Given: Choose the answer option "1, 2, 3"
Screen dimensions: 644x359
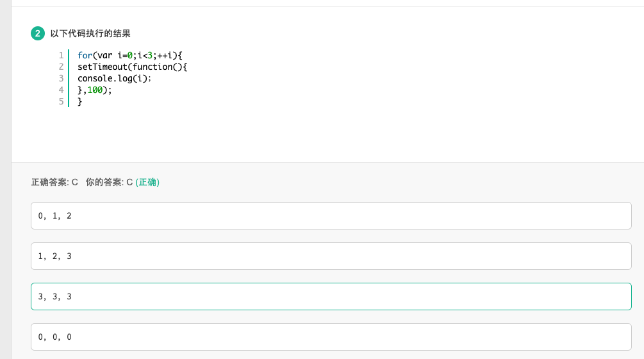Looking at the screenshot, I should click(331, 256).
